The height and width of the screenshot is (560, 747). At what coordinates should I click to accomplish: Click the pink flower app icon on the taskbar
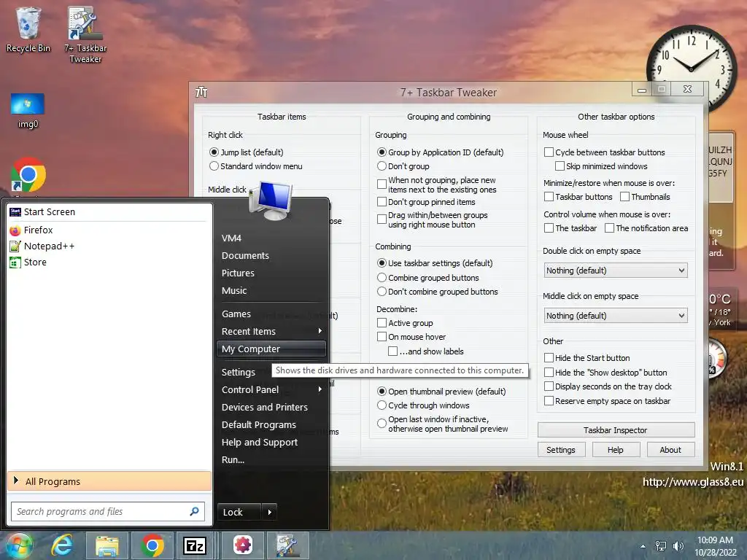[x=242, y=545]
